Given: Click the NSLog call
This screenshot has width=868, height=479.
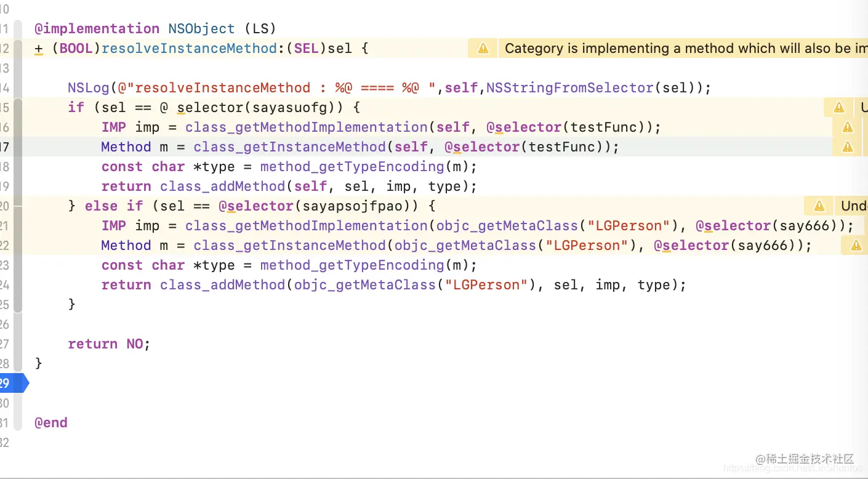Looking at the screenshot, I should tap(88, 88).
